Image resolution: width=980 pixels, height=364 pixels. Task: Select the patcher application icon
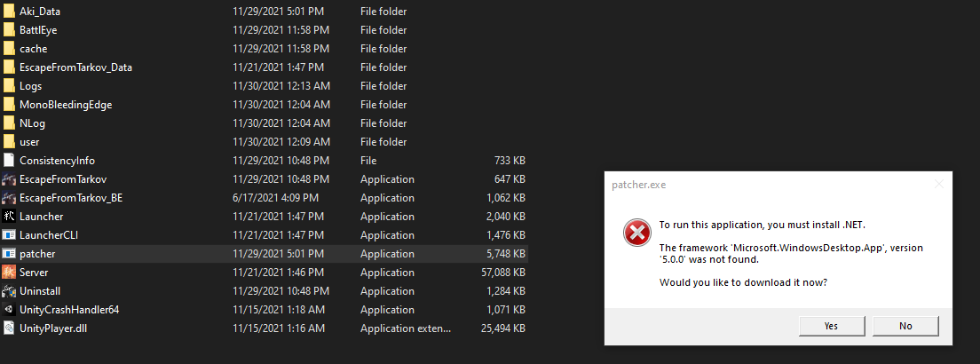9,254
